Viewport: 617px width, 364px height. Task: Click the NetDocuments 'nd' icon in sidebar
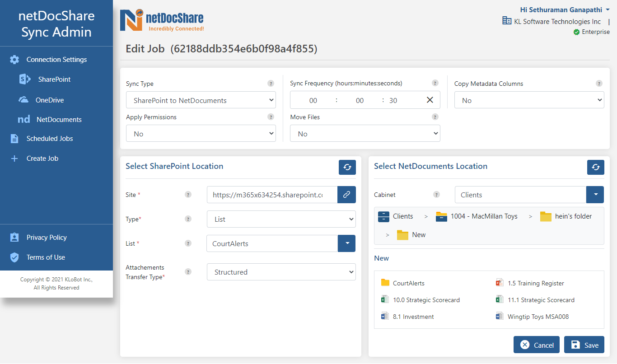[24, 120]
